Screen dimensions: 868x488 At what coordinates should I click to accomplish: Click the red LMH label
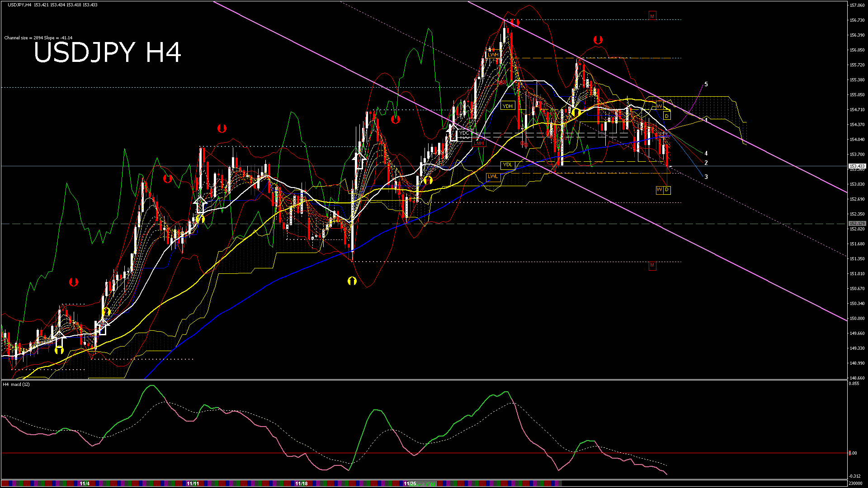pos(478,143)
